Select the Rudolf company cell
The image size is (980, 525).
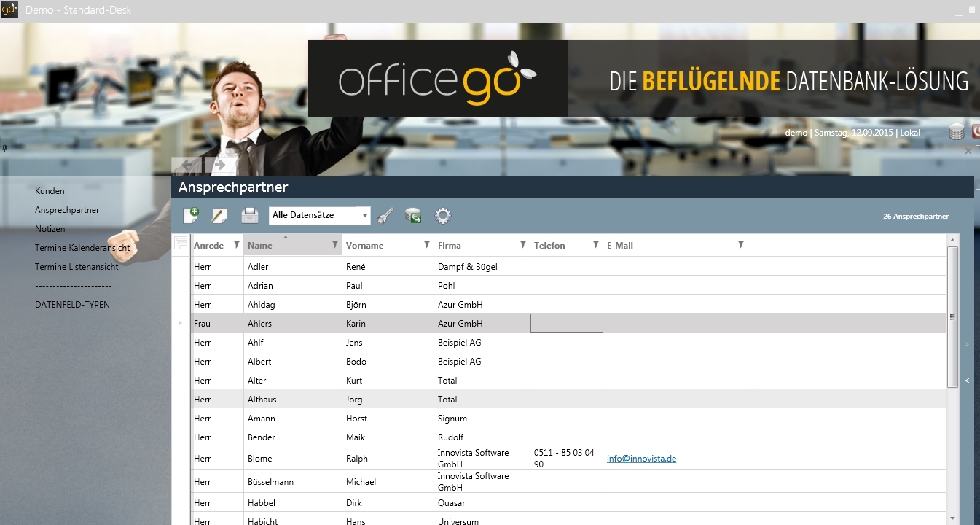coord(482,437)
